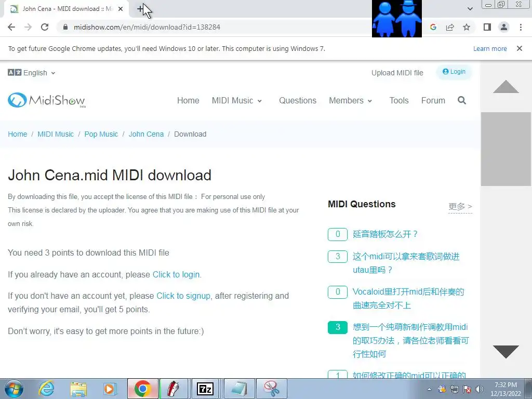Show hidden system tray icons

tap(430, 389)
